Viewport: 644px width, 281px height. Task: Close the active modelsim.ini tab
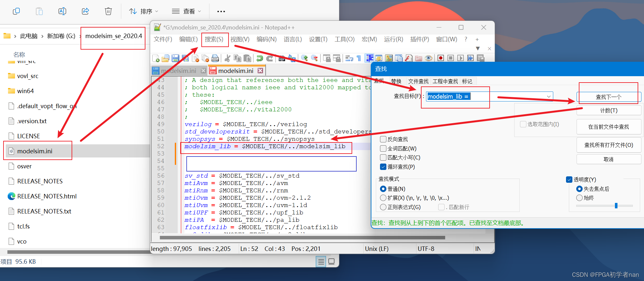(260, 71)
